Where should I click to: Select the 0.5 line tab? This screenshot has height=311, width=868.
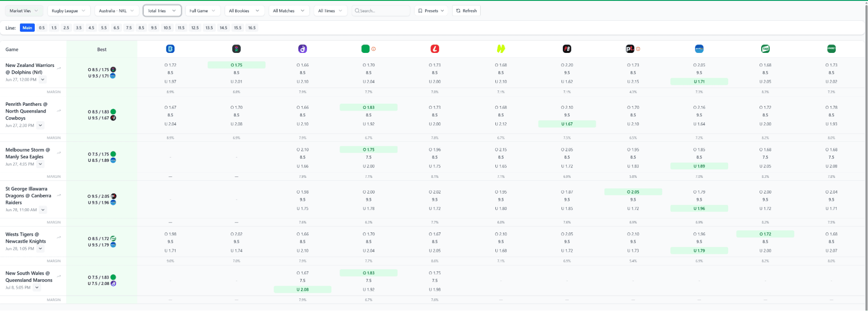pyautogui.click(x=42, y=28)
